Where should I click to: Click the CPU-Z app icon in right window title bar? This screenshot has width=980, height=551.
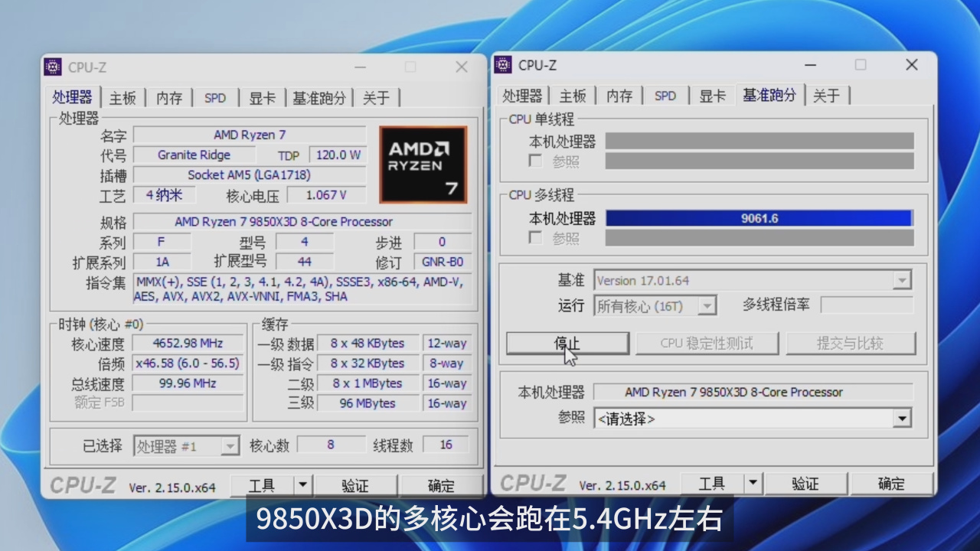coord(503,65)
